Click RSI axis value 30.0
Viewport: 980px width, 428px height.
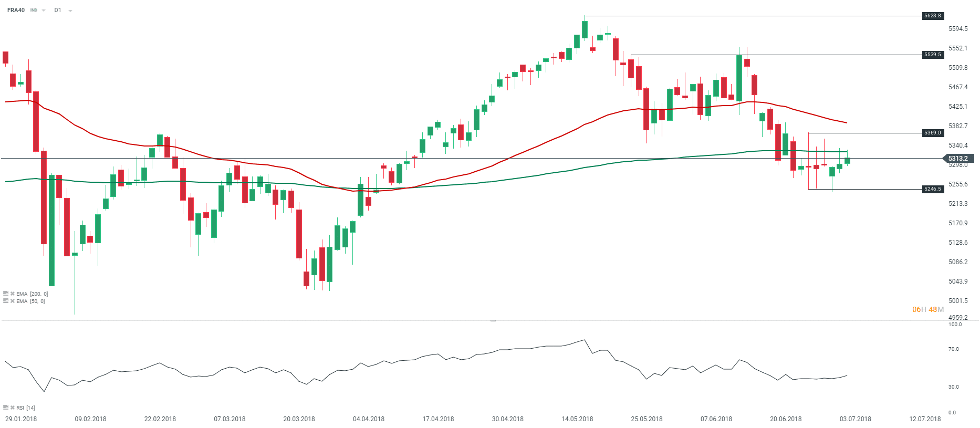(x=954, y=387)
